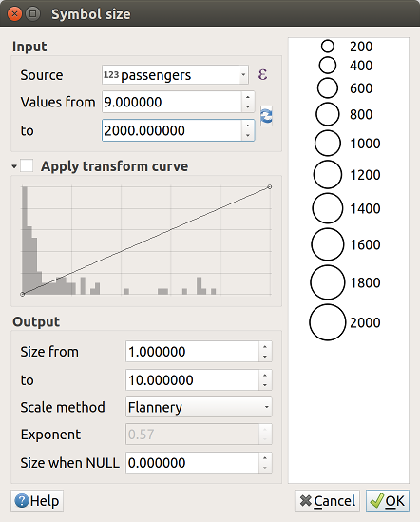
Task: Click the 1000 legend circle preview
Action: point(328,144)
